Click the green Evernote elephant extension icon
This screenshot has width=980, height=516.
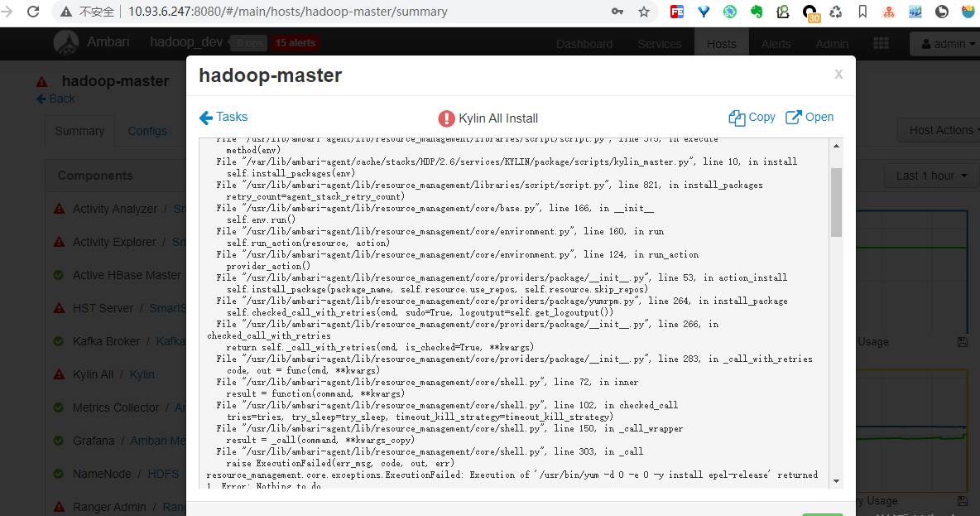[x=757, y=12]
